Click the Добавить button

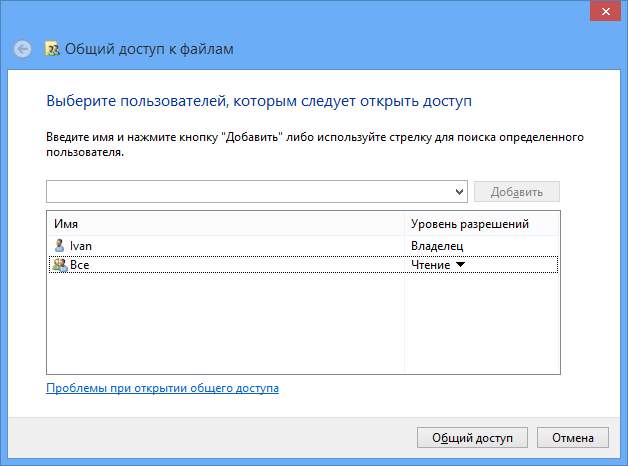pos(517,192)
